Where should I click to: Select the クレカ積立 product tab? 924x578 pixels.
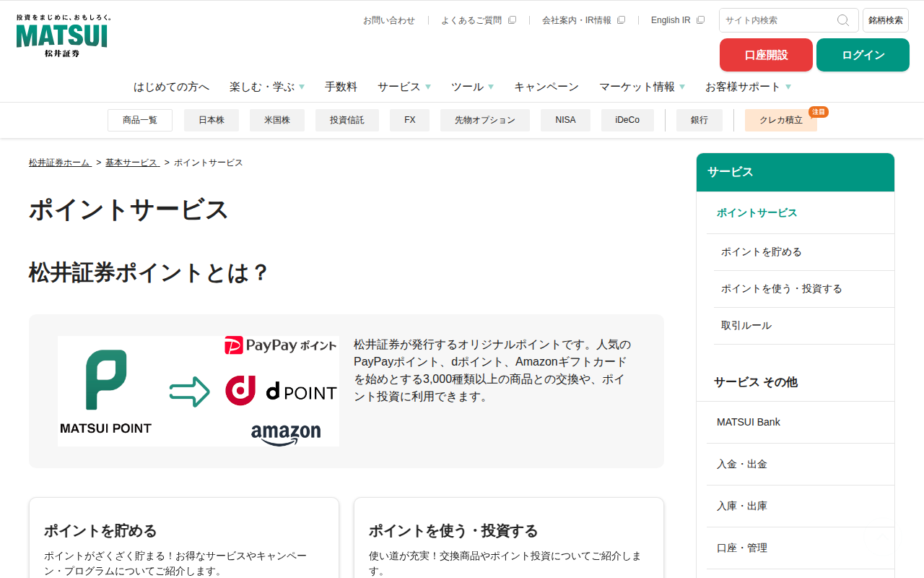click(x=781, y=120)
